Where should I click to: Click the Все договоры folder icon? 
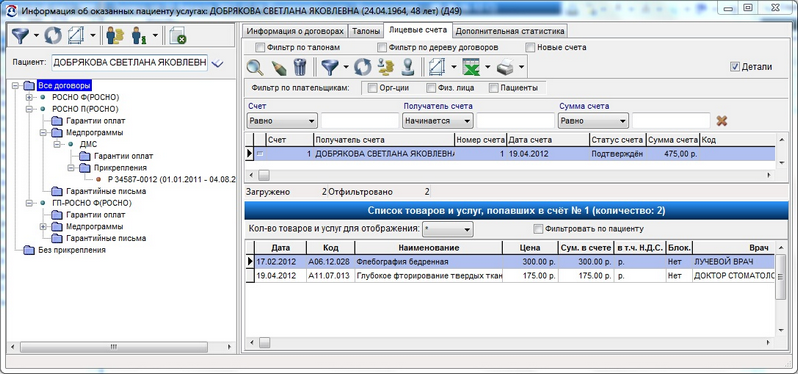pos(29,85)
